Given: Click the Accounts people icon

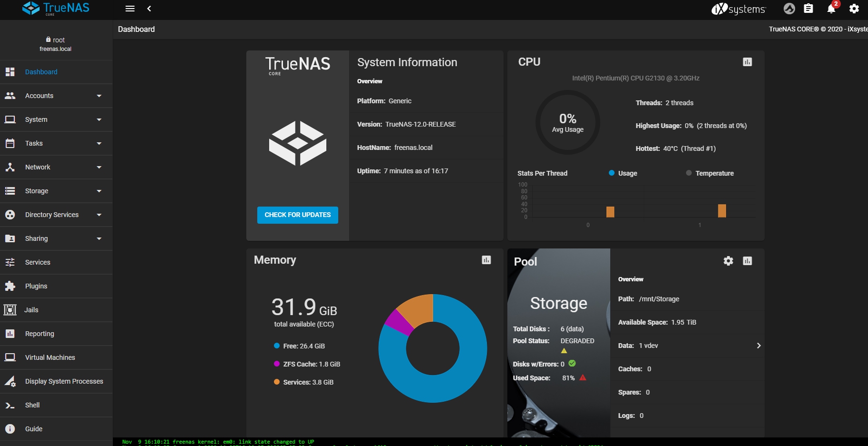Looking at the screenshot, I should (10, 96).
